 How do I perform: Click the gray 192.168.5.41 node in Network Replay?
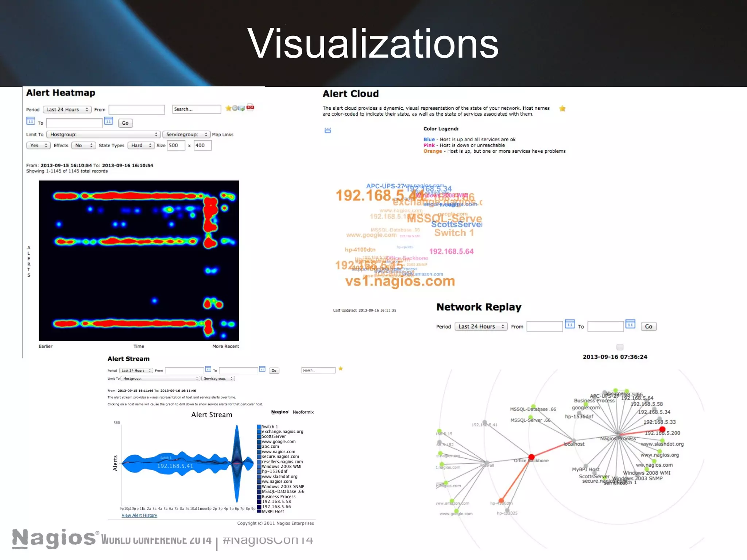(x=484, y=422)
